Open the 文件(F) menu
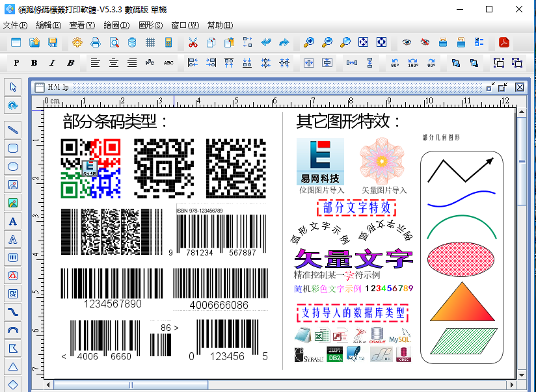Screen dimensions: 536x392 pos(15,25)
